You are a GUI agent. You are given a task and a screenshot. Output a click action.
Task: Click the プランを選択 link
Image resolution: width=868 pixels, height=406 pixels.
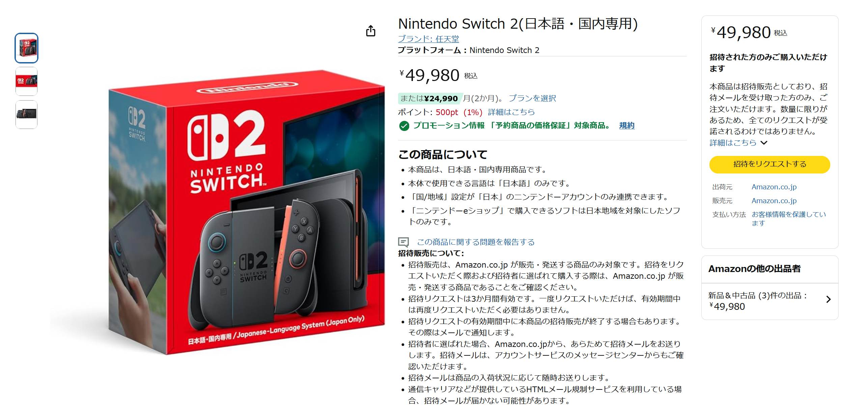click(x=532, y=98)
